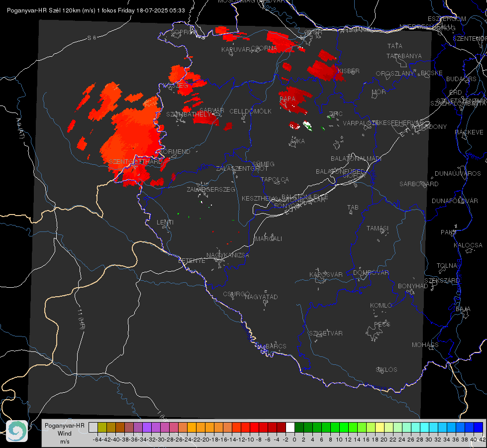
Task: Click the CSURGÓ city label
Action: (x=236, y=294)
